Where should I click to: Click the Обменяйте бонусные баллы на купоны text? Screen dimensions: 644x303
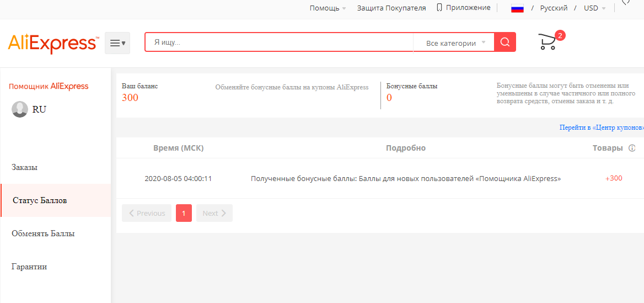[292, 87]
